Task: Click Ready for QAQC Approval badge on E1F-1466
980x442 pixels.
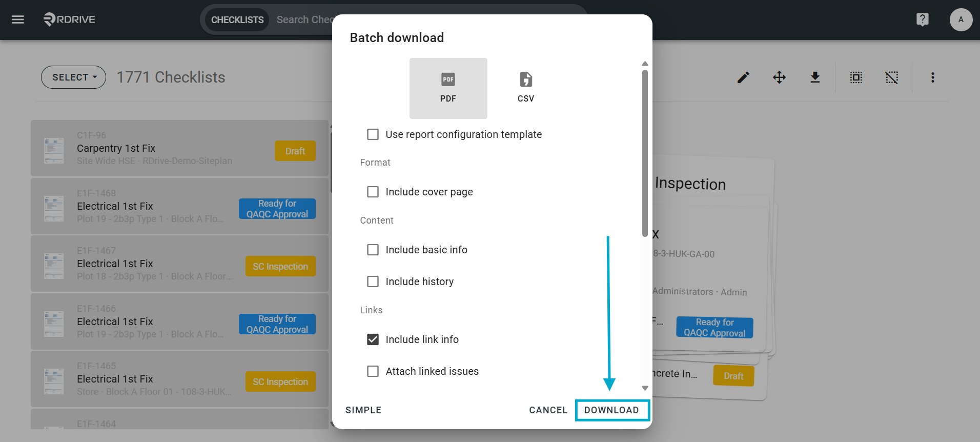Action: [x=277, y=324]
